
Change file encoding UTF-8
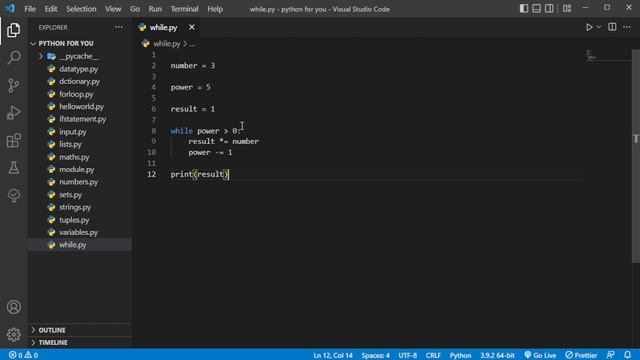pos(407,355)
